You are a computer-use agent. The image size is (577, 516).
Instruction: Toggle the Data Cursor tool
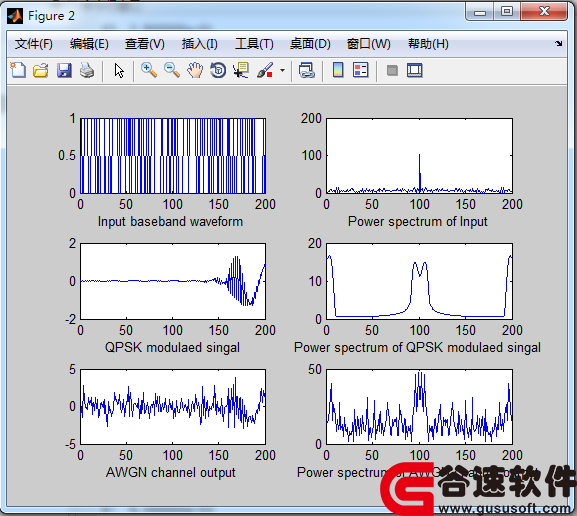coord(241,70)
